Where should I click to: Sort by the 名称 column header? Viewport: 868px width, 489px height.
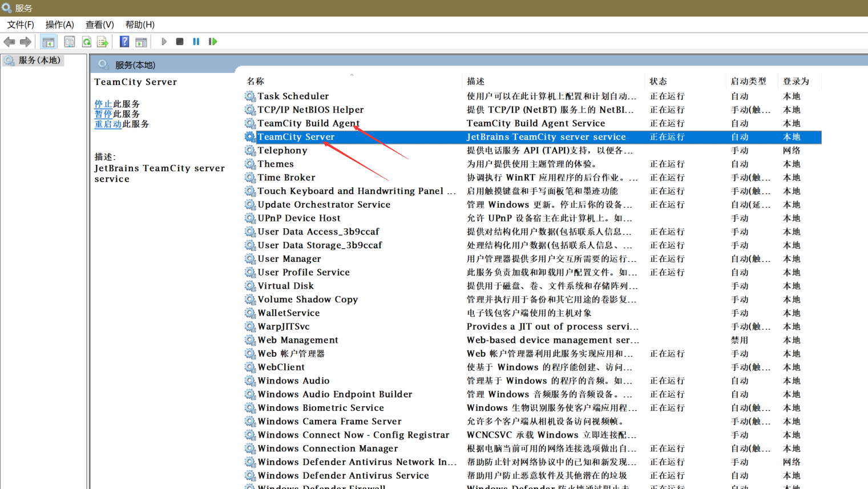pos(352,81)
